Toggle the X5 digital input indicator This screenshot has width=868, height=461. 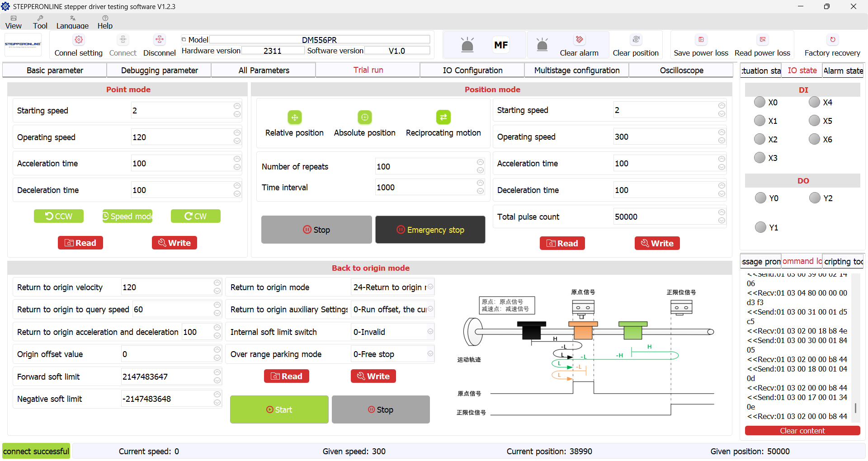point(814,121)
